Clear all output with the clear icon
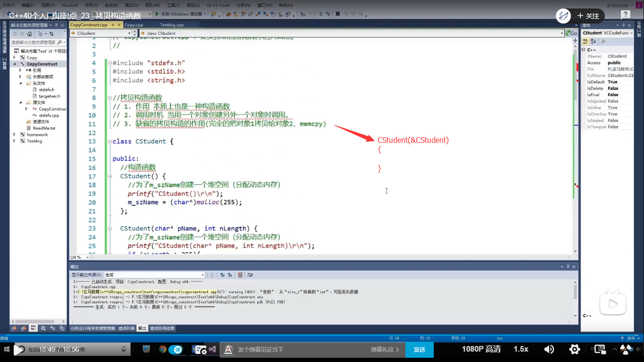The height and width of the screenshot is (362, 644). [240, 275]
